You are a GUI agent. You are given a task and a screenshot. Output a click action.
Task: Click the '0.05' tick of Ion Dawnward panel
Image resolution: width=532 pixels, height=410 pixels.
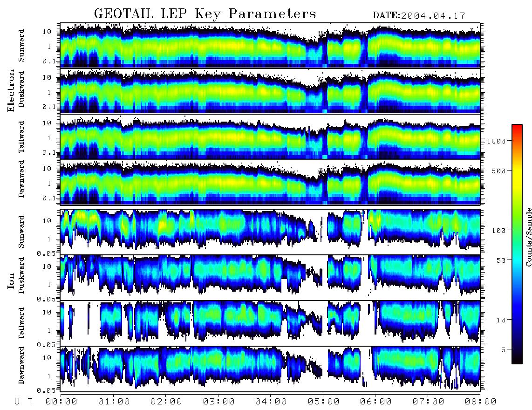click(46, 390)
